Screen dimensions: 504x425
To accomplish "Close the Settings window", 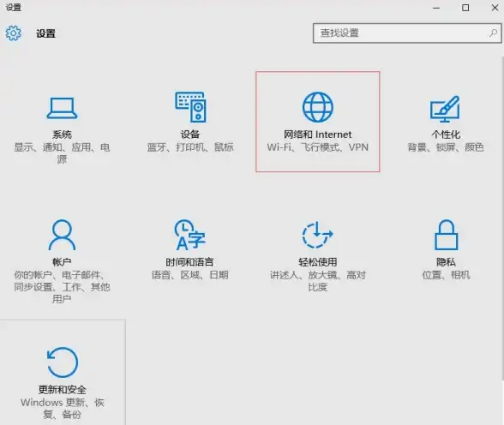I will pos(495,8).
